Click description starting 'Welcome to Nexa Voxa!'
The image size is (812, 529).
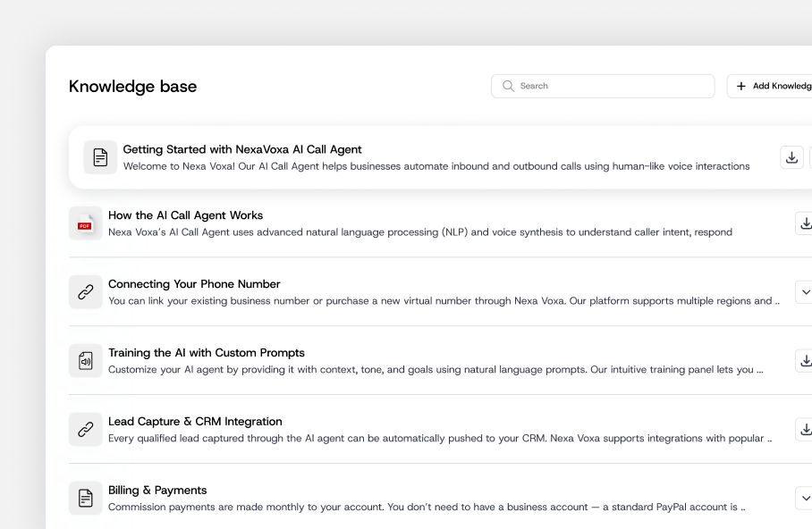[x=436, y=166]
